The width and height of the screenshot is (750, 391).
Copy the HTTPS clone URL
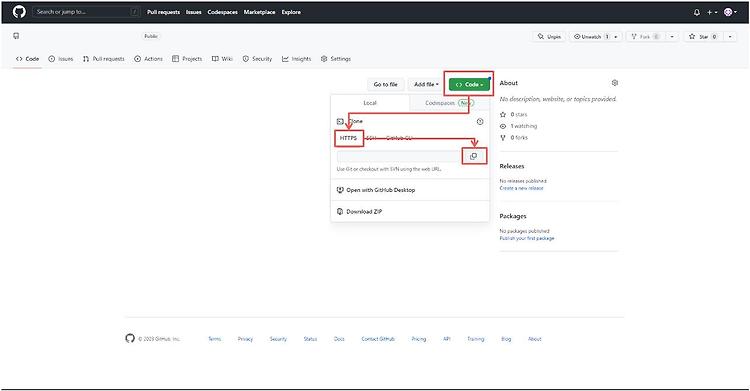point(474,156)
